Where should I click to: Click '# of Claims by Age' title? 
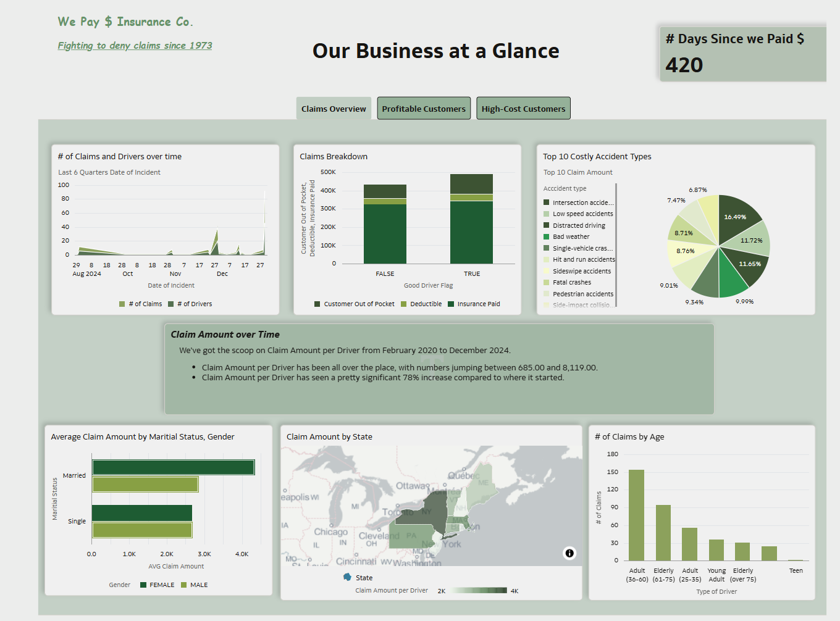[629, 437]
